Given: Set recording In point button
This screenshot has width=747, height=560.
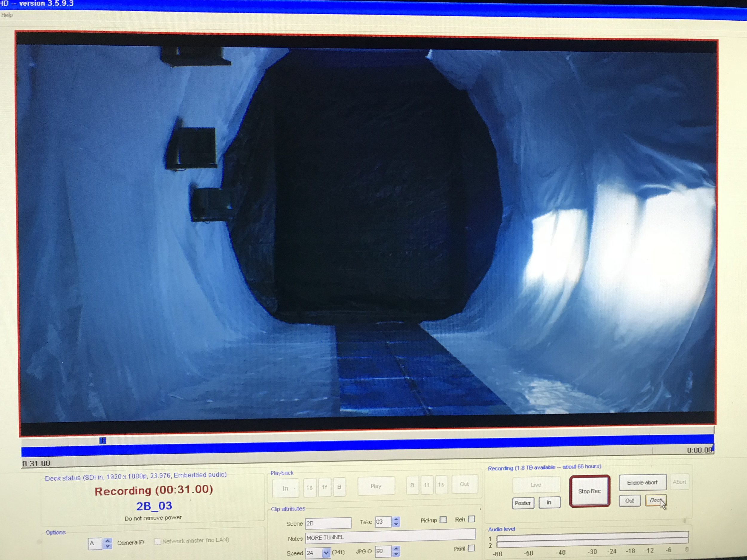Looking at the screenshot, I should click(x=549, y=503).
